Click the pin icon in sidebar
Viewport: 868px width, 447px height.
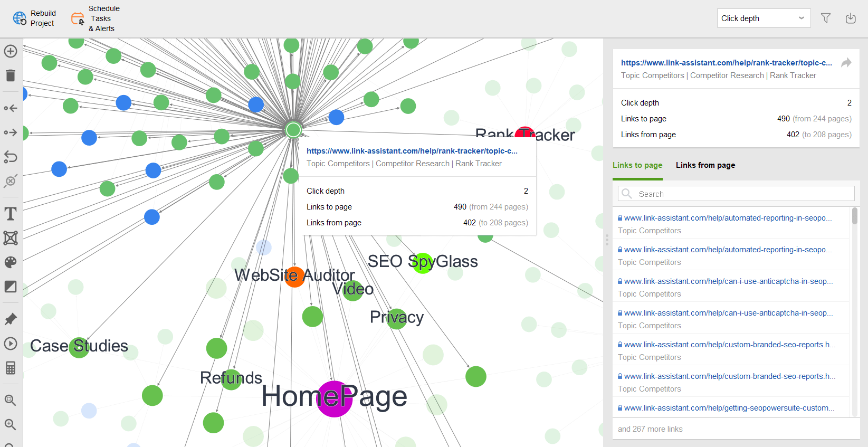click(11, 319)
